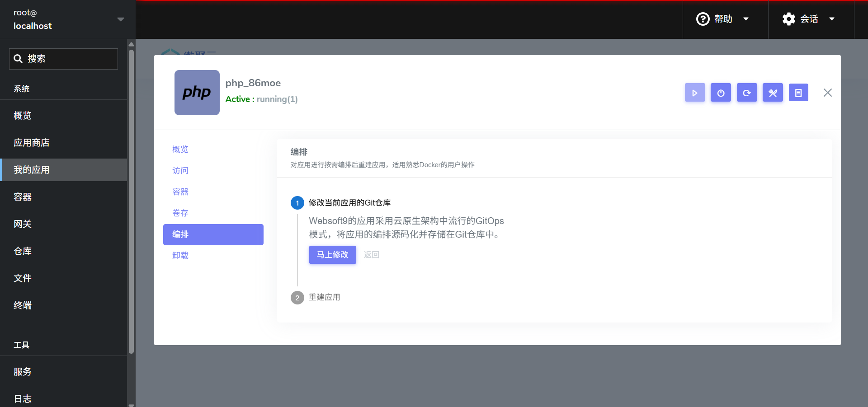Click the session gear icon top right
This screenshot has width=868, height=407.
tap(788, 19)
